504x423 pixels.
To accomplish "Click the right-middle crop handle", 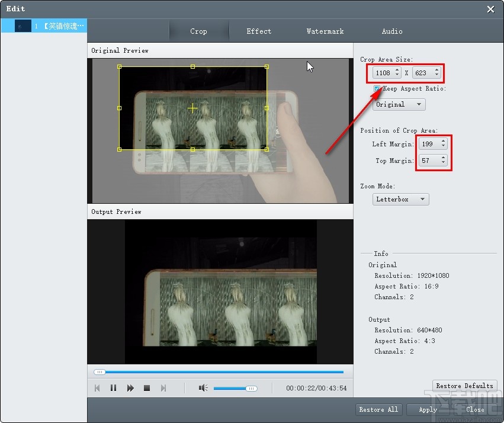I will pos(267,108).
